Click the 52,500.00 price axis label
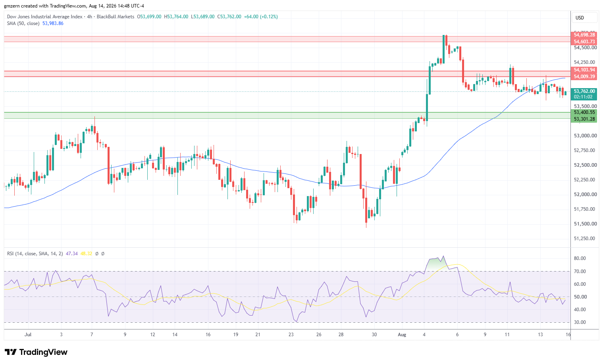 [585, 165]
